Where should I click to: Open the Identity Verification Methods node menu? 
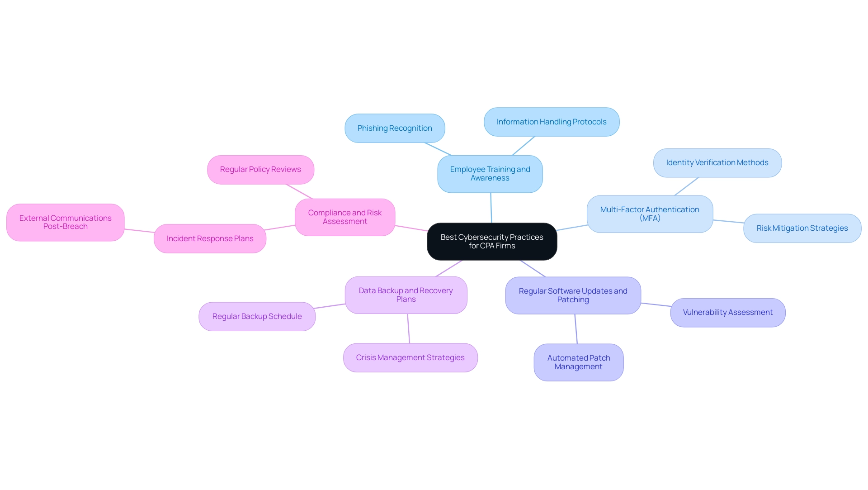click(x=717, y=162)
